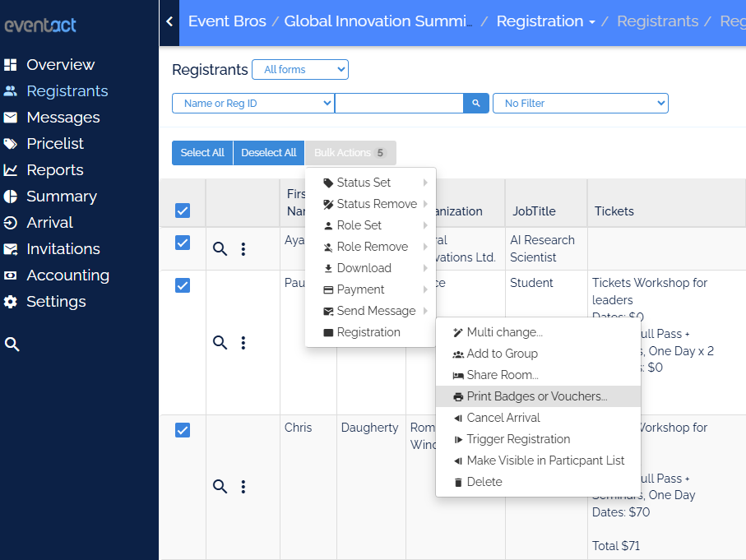
Task: Open Arrival from the sidebar icon
Action: 11,223
